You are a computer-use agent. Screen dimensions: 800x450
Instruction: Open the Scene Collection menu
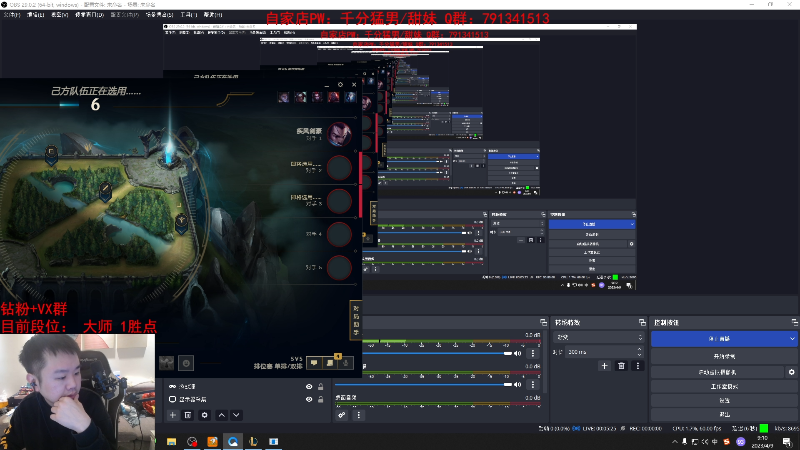pos(159,15)
